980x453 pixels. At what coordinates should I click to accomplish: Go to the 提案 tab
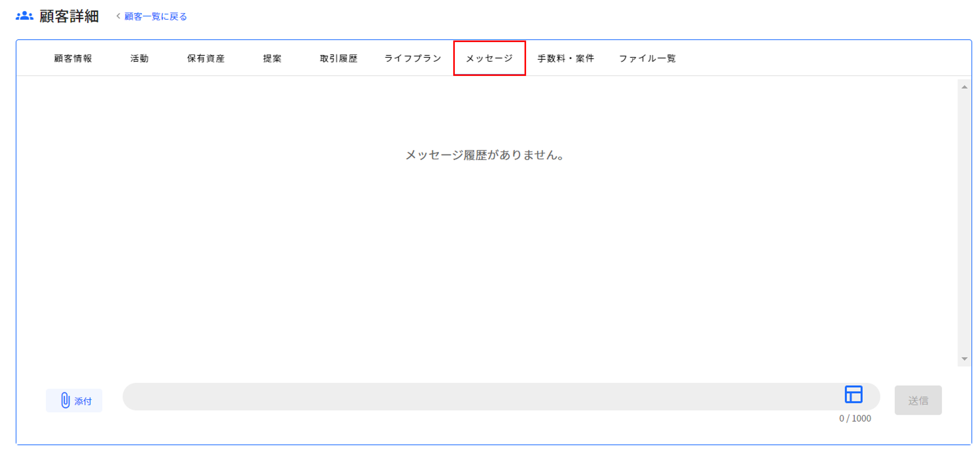pos(272,58)
